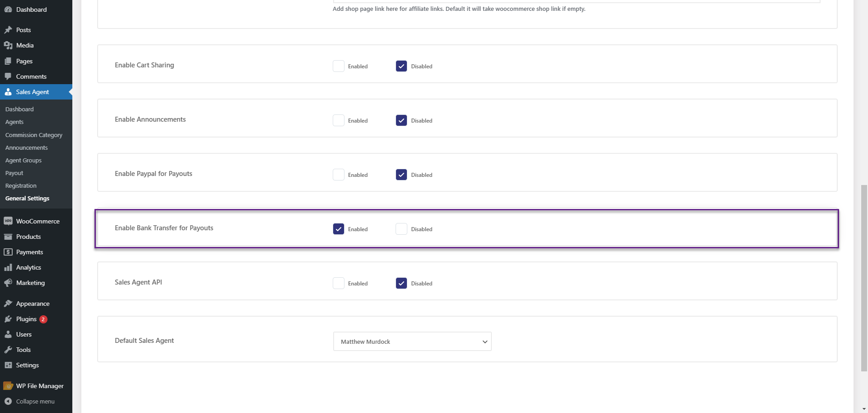Check Disabled for Bank Transfer Payouts
868x413 pixels.
(x=401, y=229)
